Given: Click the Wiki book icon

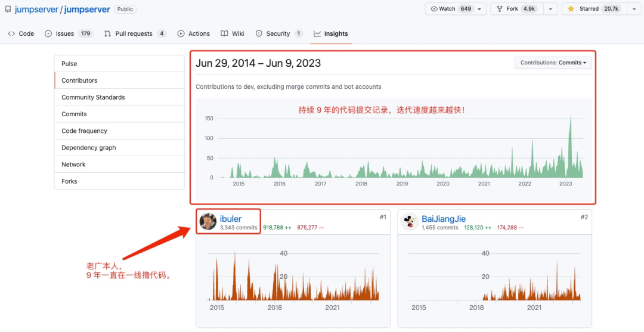Looking at the screenshot, I should [224, 33].
